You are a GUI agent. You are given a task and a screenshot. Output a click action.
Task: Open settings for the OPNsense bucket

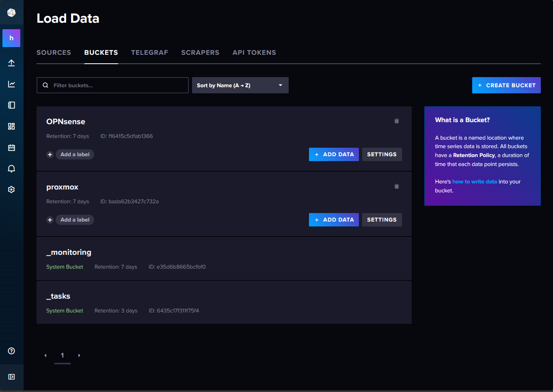[x=382, y=154]
